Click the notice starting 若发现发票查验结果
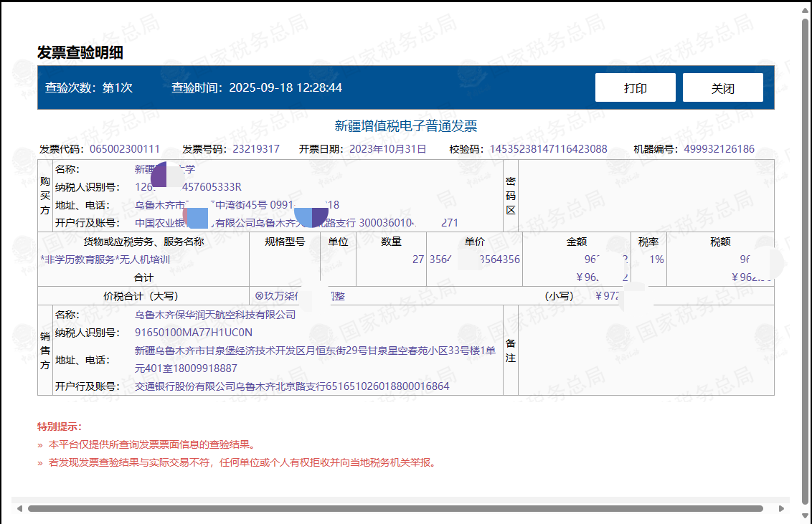Image resolution: width=812 pixels, height=524 pixels. tap(243, 462)
